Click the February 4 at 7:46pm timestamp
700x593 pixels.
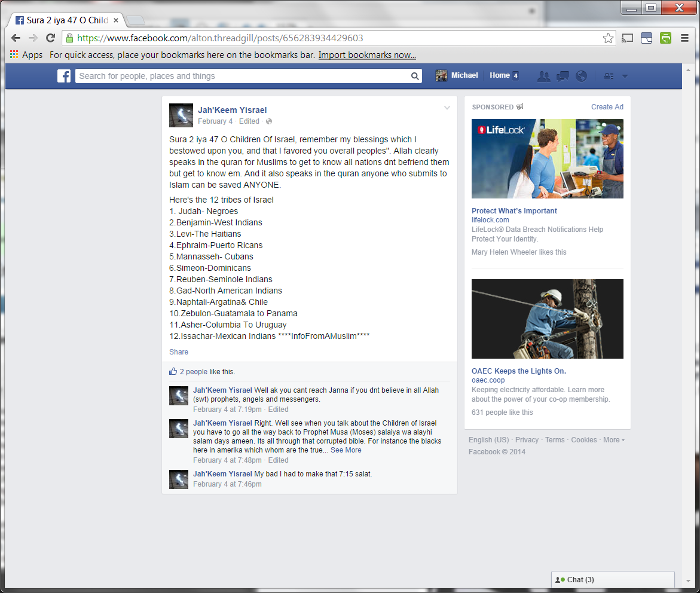pyautogui.click(x=227, y=484)
